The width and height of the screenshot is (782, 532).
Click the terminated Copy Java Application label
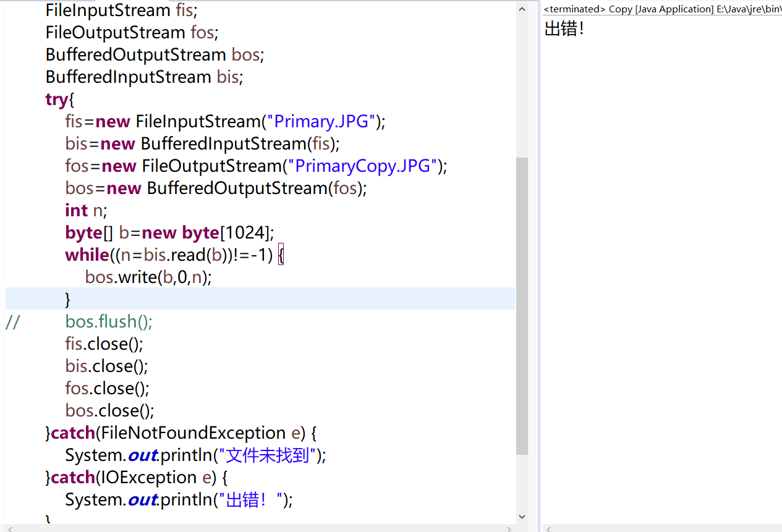point(662,9)
